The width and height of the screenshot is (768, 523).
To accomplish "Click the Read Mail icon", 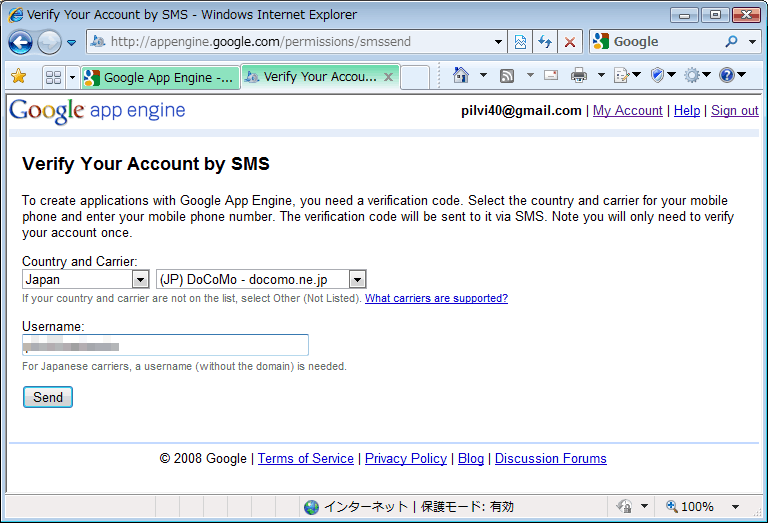I will 551,75.
